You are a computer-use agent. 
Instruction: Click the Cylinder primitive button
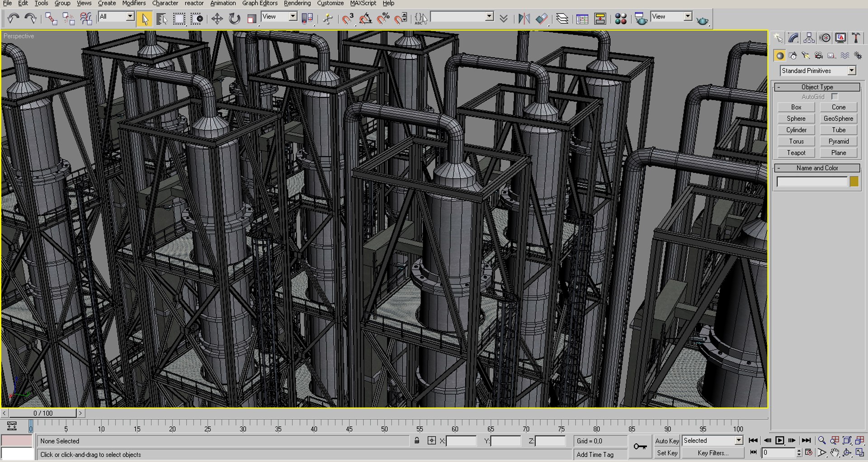796,130
